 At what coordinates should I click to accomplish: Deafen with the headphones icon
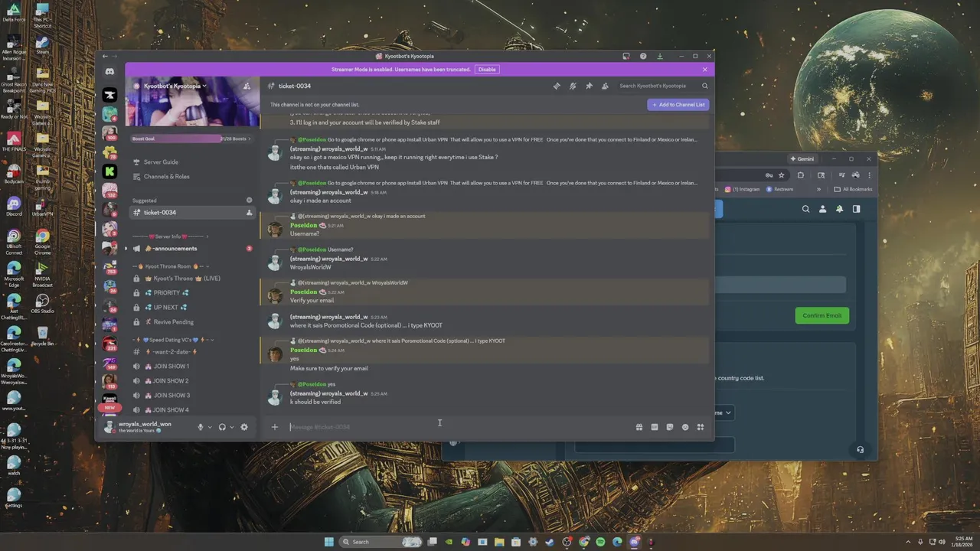(x=222, y=427)
